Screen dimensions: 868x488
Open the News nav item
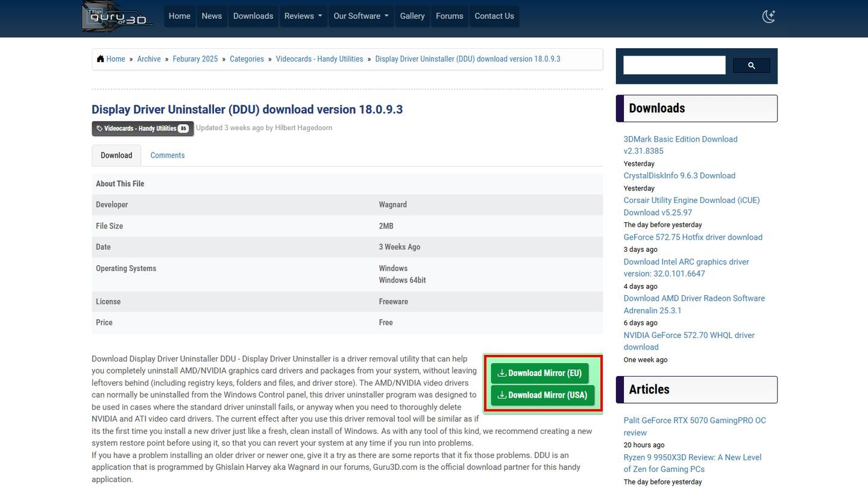point(212,16)
